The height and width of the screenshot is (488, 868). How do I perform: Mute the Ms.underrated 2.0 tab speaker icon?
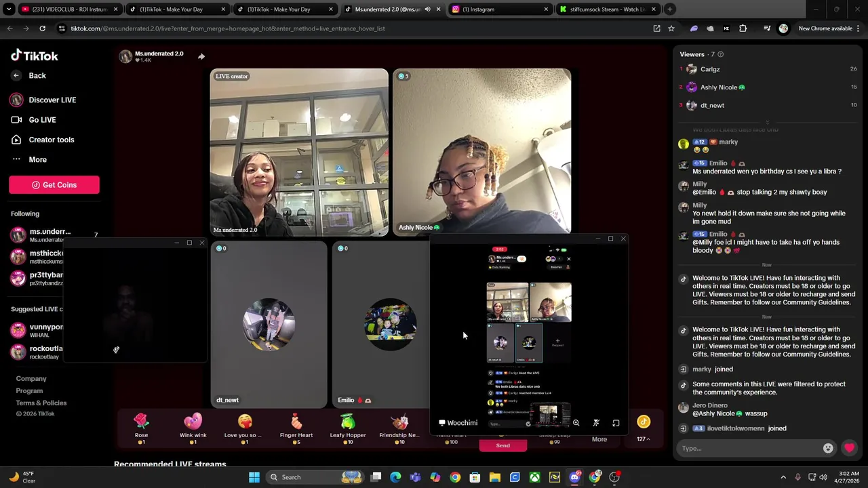pos(427,9)
